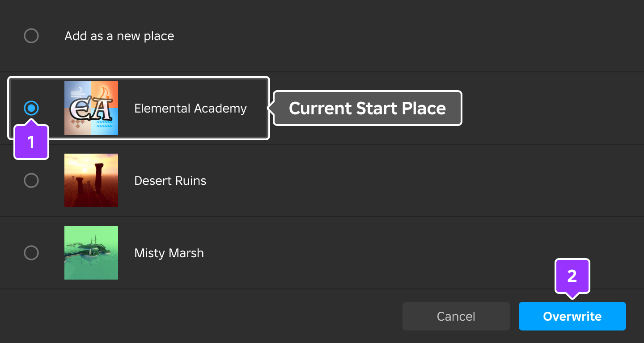Click the Add as a new place label
This screenshot has width=644, height=343.
tap(119, 36)
